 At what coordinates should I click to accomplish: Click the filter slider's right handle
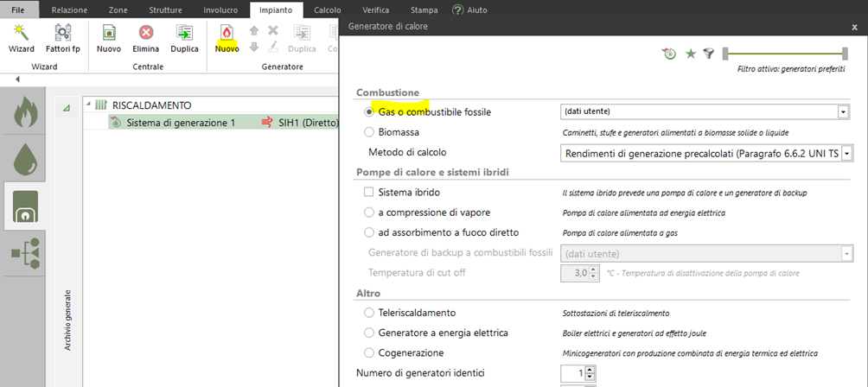point(845,54)
